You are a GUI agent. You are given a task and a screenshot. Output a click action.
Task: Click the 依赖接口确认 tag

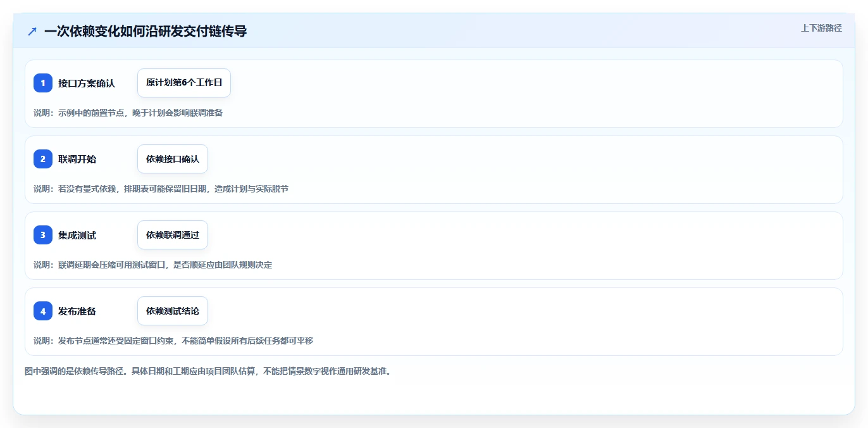173,159
